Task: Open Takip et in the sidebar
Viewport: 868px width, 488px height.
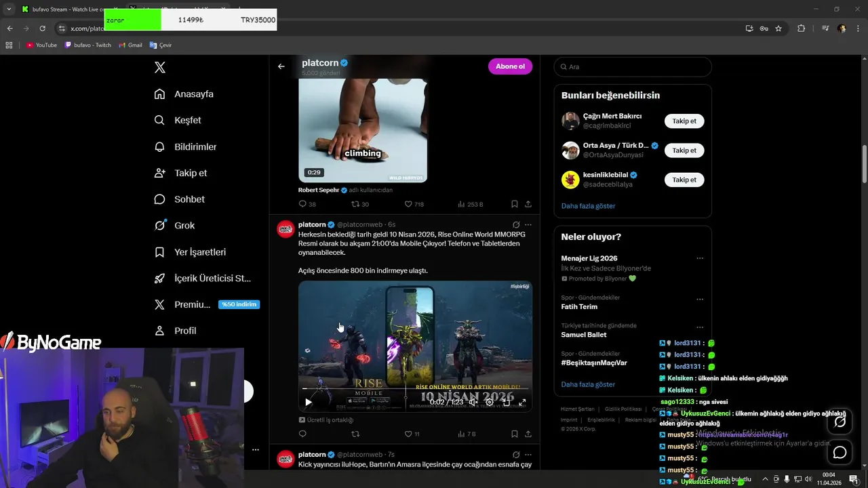Action: [x=180, y=173]
